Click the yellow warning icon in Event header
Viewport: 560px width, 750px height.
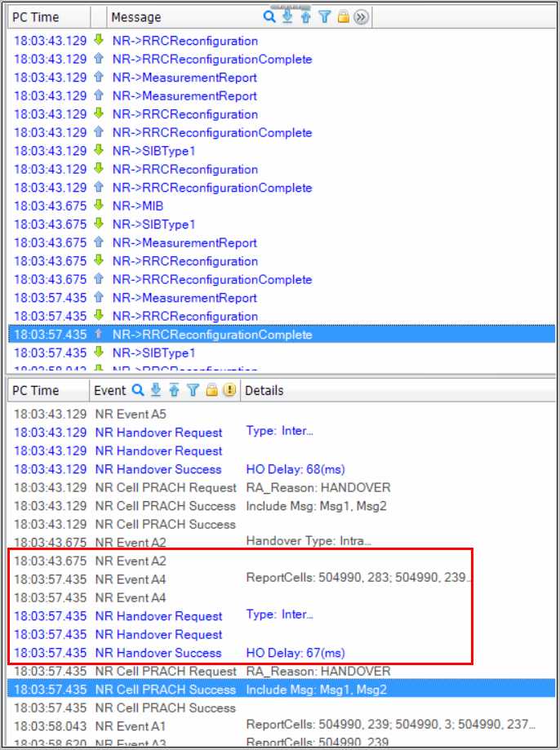[x=229, y=390]
